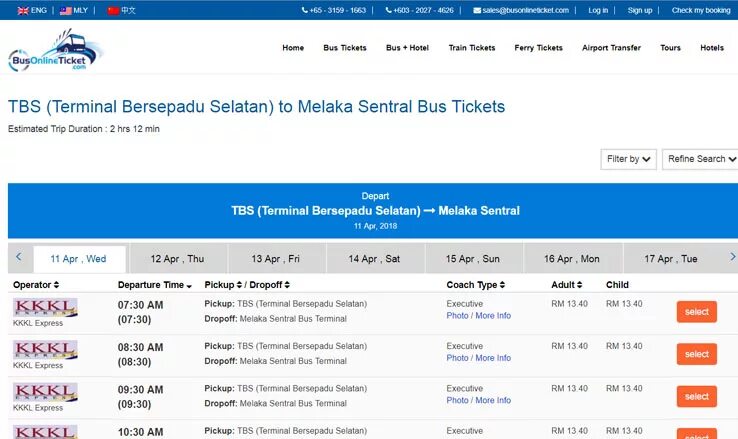Select the 07:30 AM KKKL Express trip
This screenshot has height=439, width=738.
(x=697, y=311)
